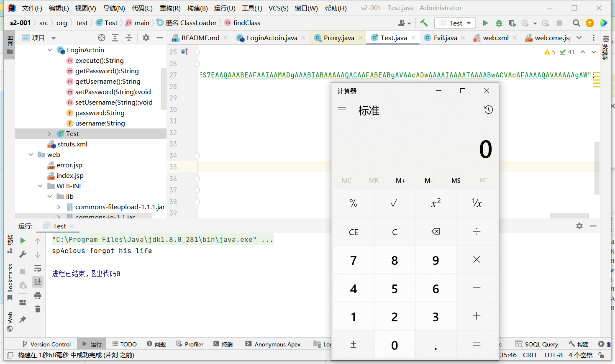Screen dimensions: 615x364
Task: Click the project tree vertical scrollbar
Action: (x=164, y=88)
